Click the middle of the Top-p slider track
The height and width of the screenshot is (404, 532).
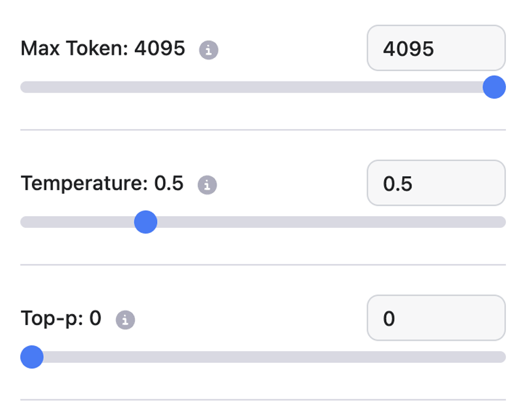[263, 357]
